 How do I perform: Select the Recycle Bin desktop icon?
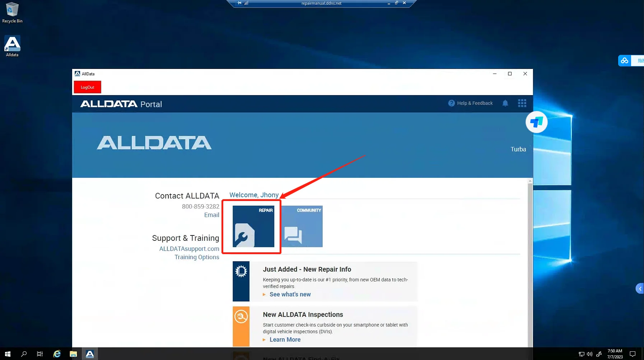12,13
